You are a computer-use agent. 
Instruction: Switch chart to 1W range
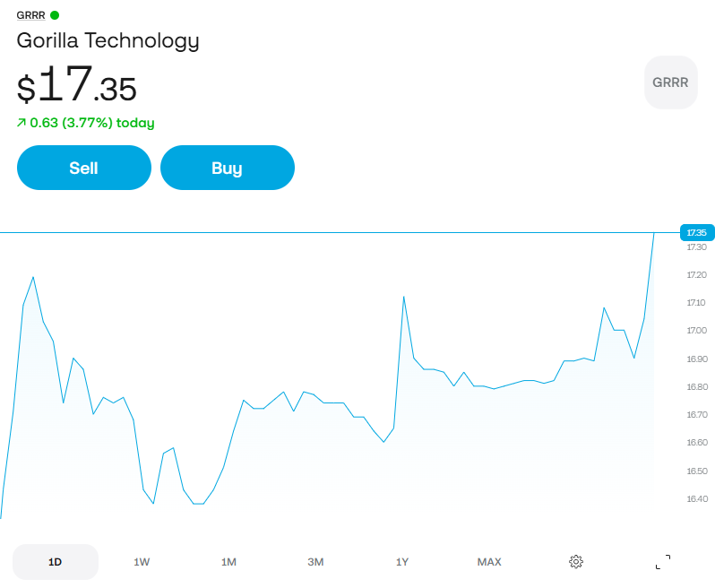[x=142, y=562]
